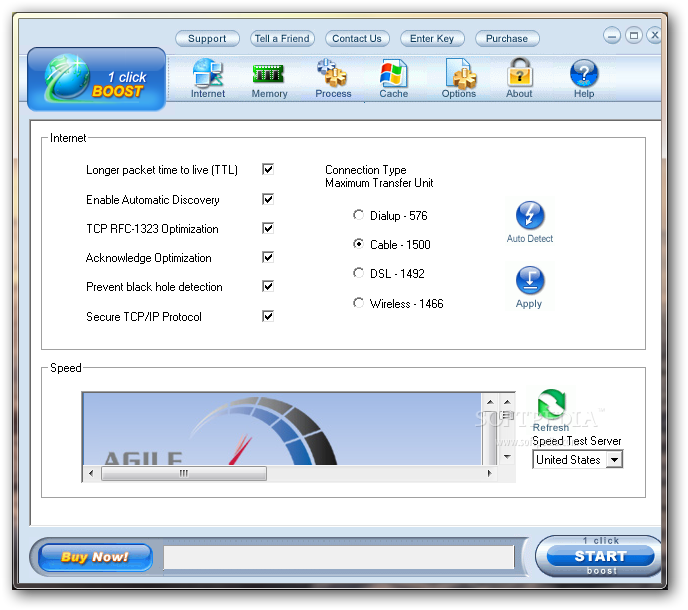Click the empty status field beside Buy Now
Viewport: 688px width, 610px height.
pos(339,557)
